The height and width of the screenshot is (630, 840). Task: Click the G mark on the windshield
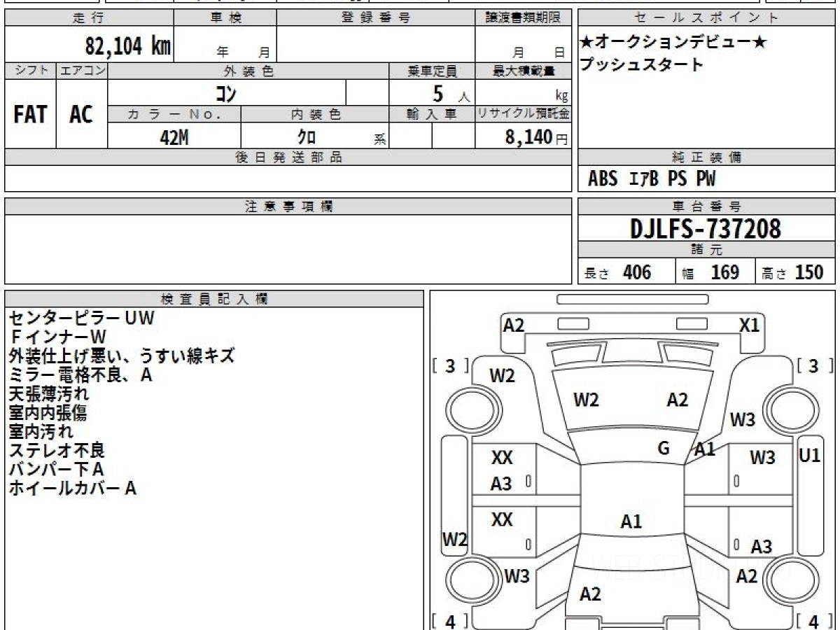664,449
